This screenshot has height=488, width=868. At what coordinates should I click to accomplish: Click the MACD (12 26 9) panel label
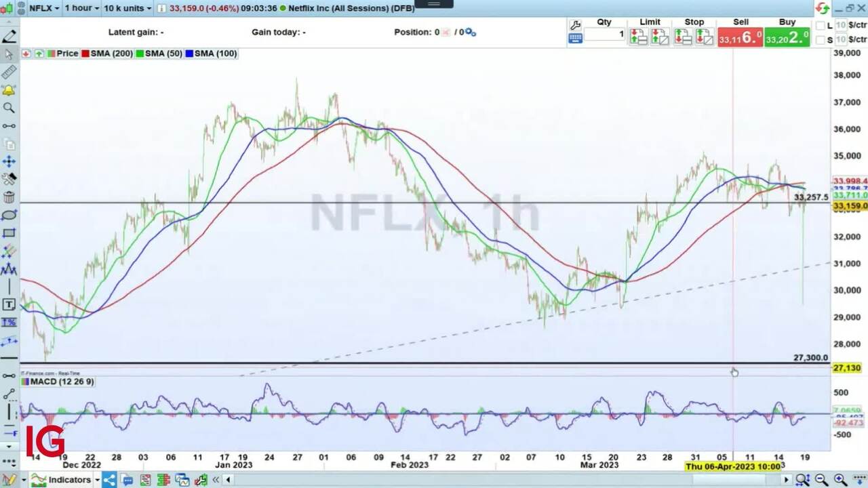pyautogui.click(x=58, y=382)
